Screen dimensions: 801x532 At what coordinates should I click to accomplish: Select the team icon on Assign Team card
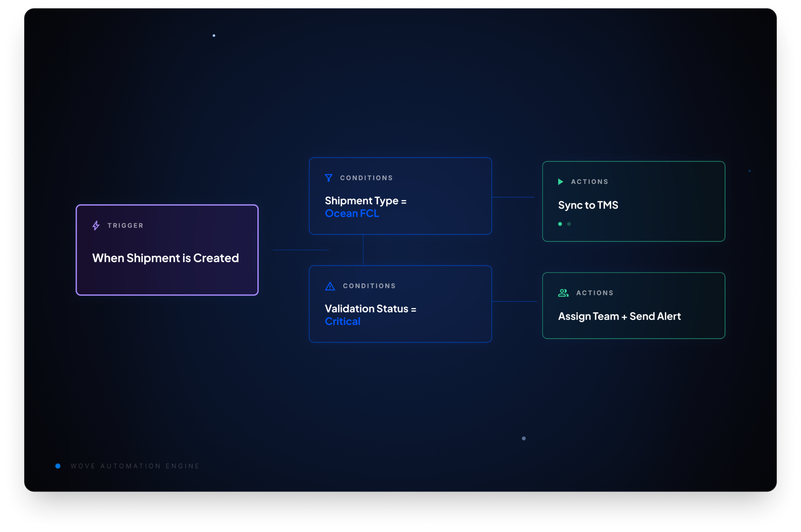click(563, 293)
